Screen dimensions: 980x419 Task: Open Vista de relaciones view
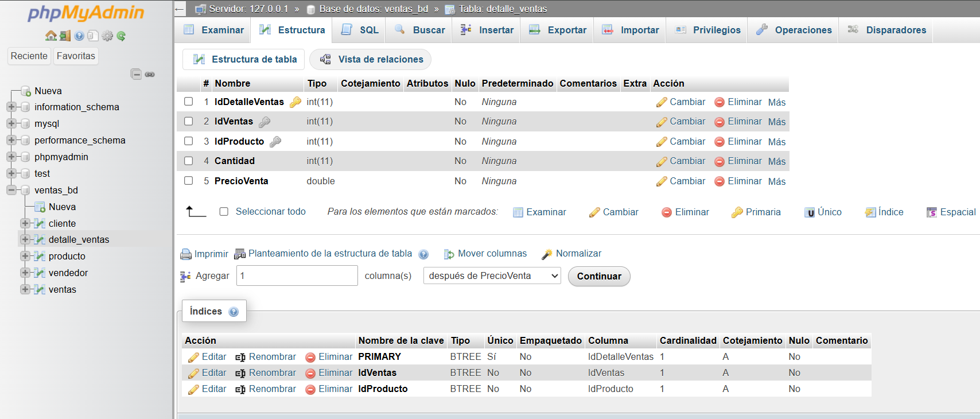pyautogui.click(x=371, y=59)
